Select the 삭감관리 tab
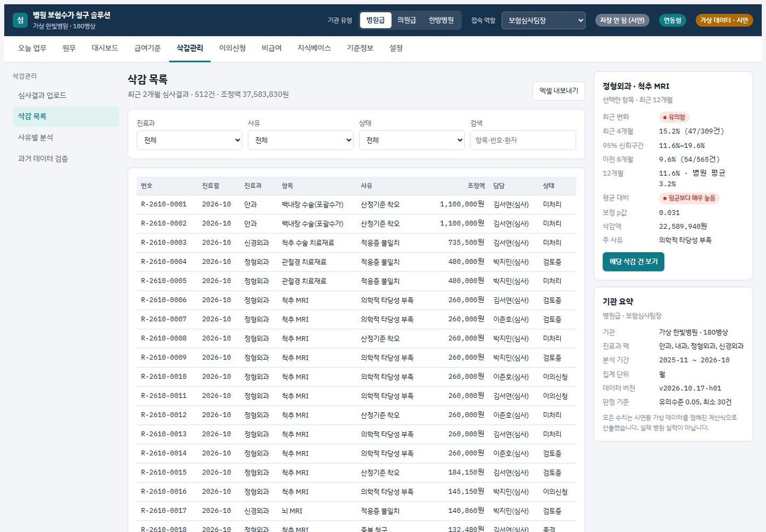Viewport: 766px width, 532px height. tap(190, 48)
